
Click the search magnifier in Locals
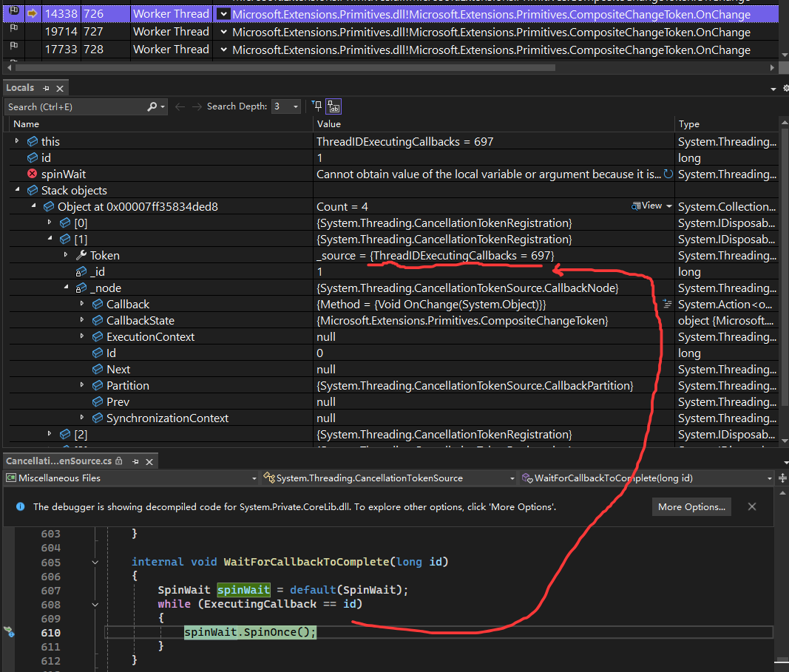pos(152,106)
